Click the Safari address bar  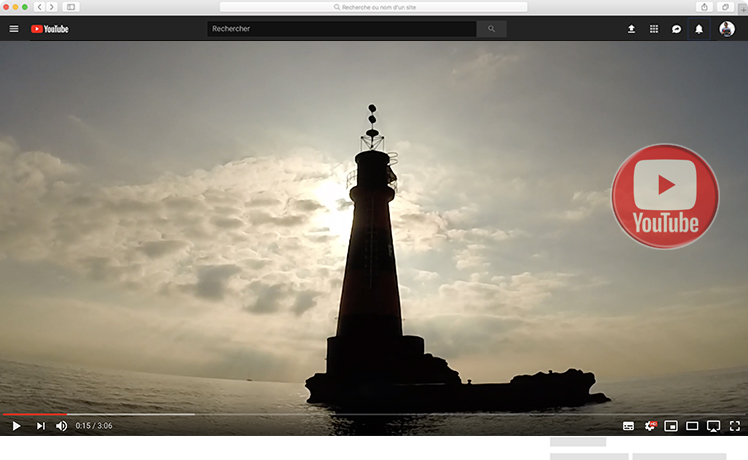374,7
